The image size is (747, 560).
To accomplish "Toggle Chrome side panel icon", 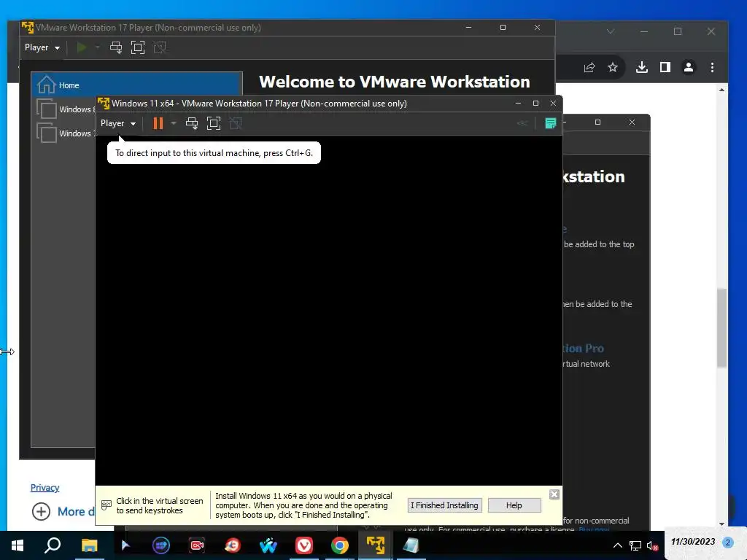I will point(665,67).
